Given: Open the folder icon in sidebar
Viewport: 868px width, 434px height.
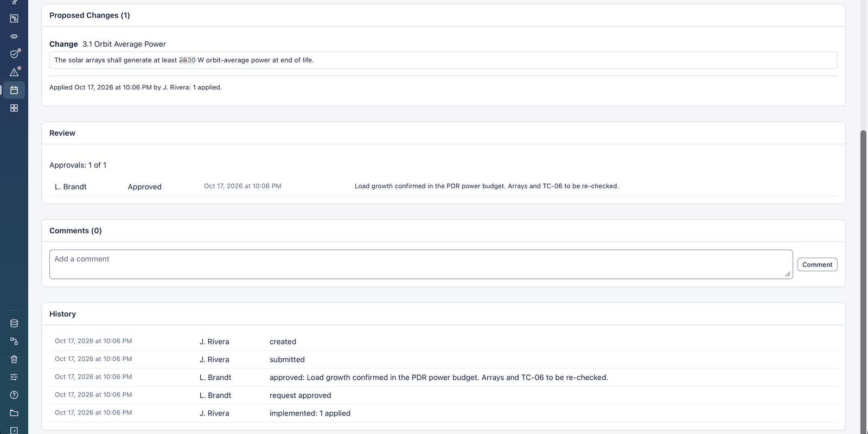Looking at the screenshot, I should pyautogui.click(x=14, y=413).
